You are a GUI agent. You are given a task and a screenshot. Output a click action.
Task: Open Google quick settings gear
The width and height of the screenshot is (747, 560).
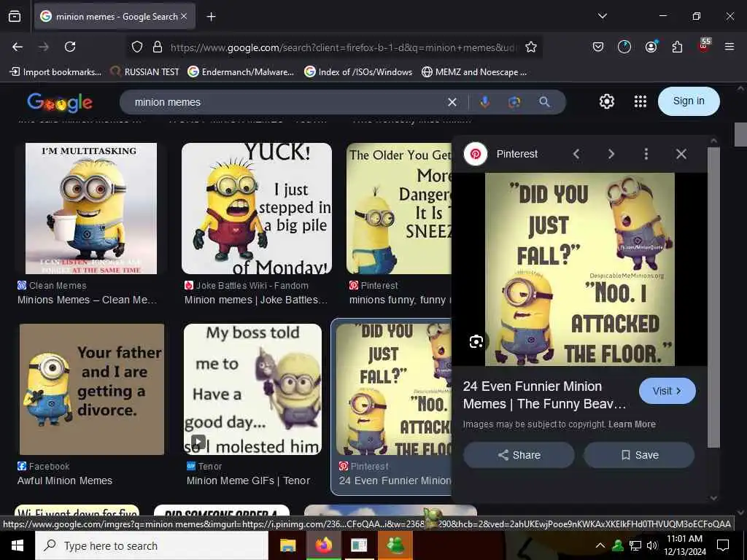(606, 101)
